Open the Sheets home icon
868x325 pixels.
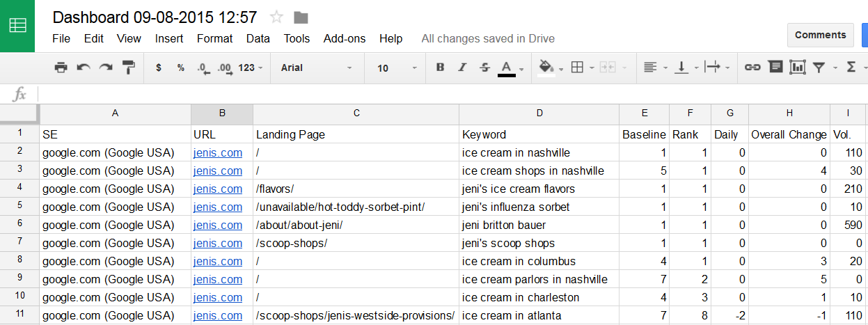click(17, 26)
